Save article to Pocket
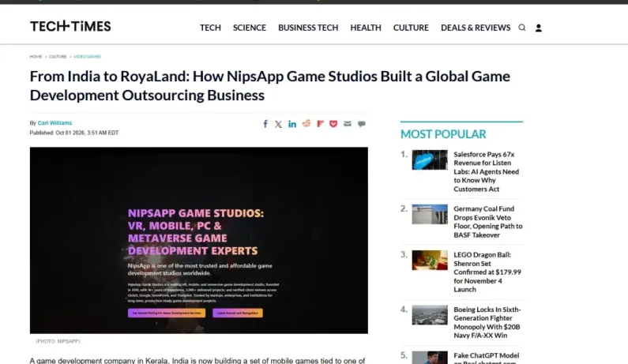This screenshot has height=364, width=628. click(x=333, y=124)
